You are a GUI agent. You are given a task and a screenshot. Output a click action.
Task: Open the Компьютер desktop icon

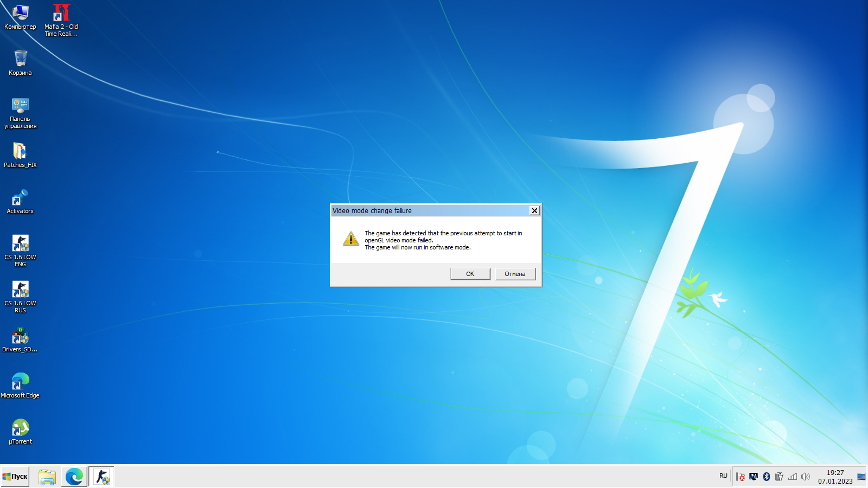20,16
